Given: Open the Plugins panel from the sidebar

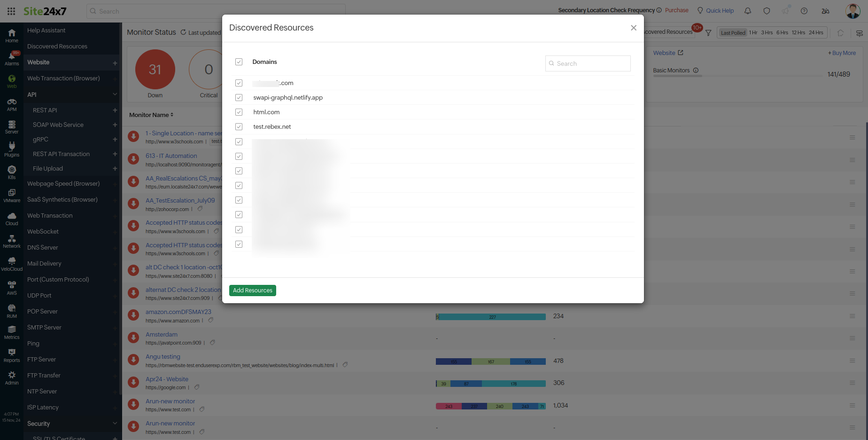Looking at the screenshot, I should pos(11,148).
